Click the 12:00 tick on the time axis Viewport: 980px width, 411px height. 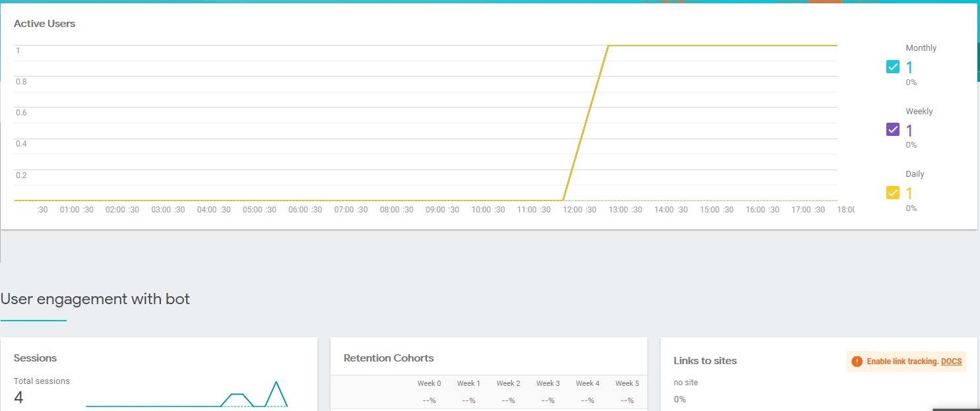[572, 210]
